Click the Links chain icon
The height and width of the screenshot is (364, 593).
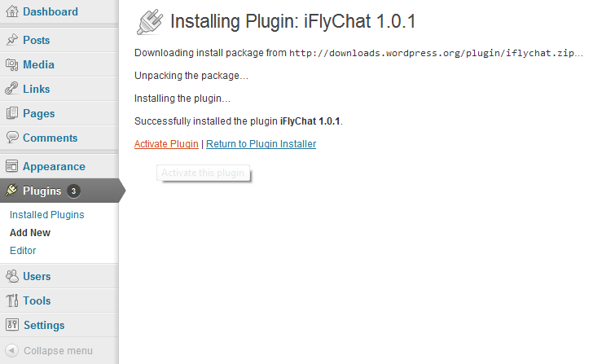click(11, 89)
